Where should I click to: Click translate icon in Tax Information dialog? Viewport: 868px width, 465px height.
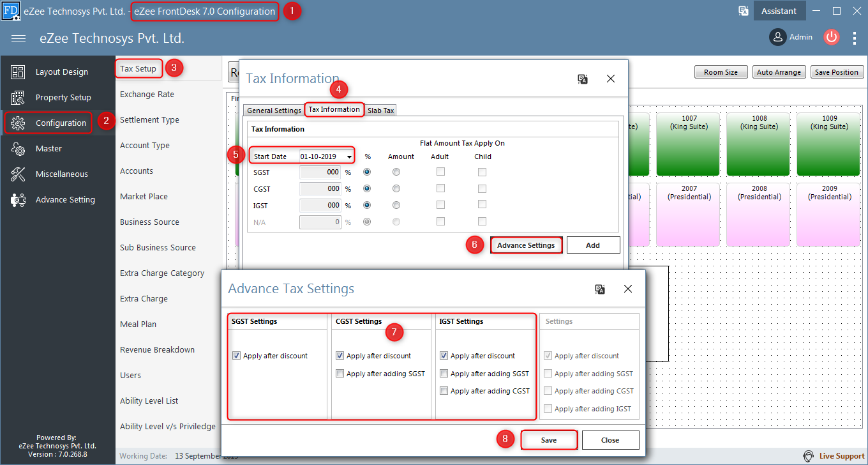tap(582, 79)
